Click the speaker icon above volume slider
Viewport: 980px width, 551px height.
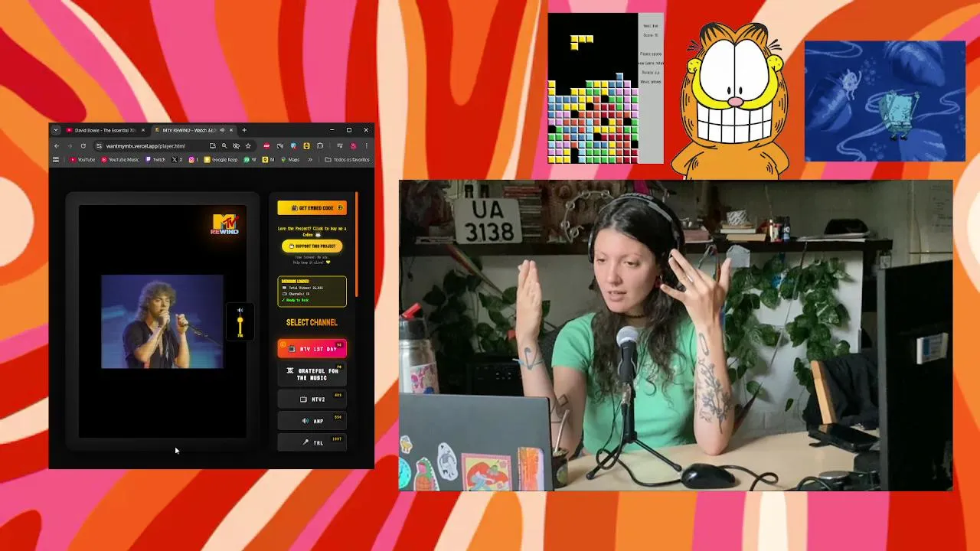click(240, 311)
